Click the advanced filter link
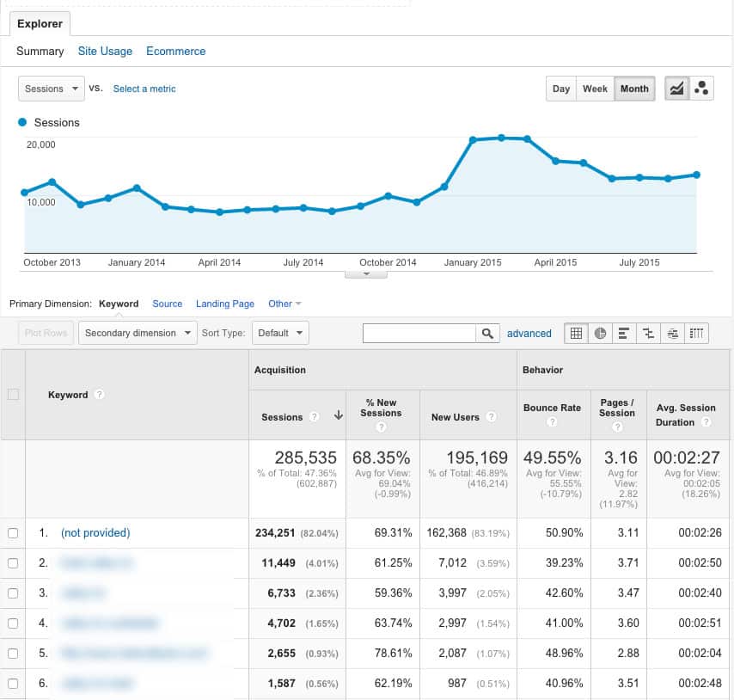 click(x=529, y=333)
